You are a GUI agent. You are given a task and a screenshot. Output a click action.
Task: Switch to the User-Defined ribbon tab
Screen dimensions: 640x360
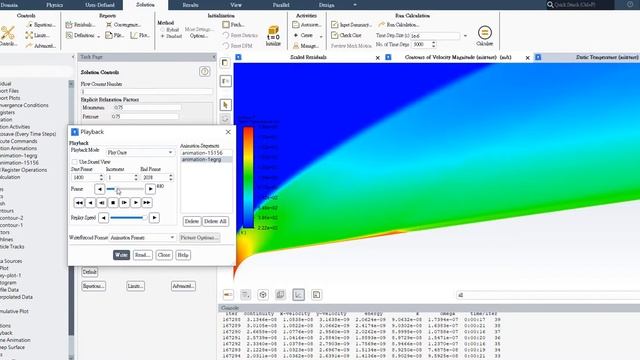100,5
